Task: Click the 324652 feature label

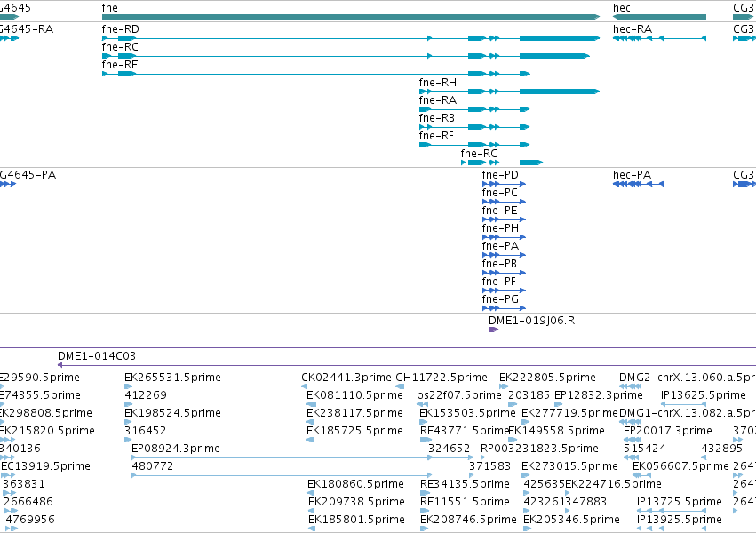Action: pyautogui.click(x=449, y=449)
